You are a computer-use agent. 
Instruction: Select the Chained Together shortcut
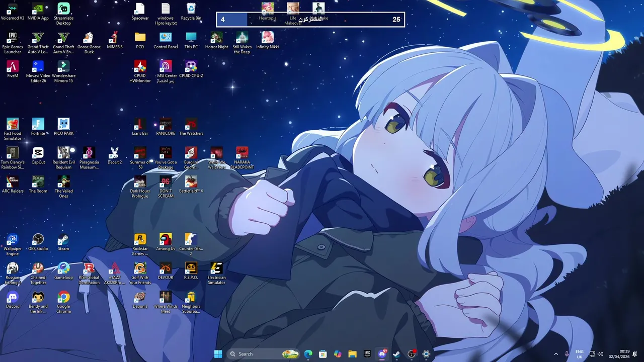[x=38, y=274]
